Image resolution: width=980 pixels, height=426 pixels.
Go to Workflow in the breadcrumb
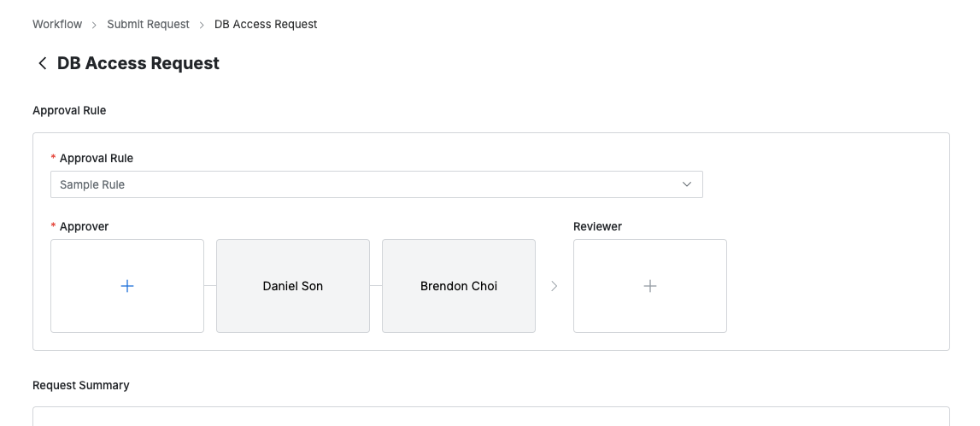tap(57, 25)
